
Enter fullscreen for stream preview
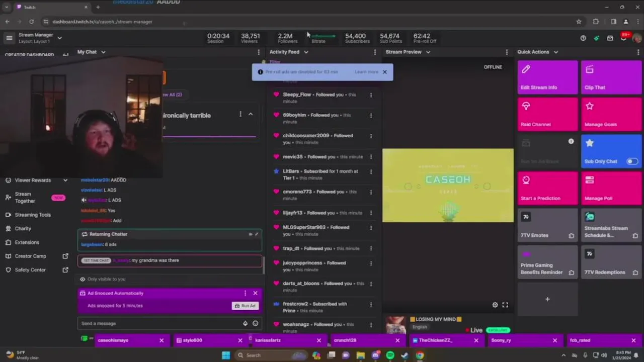pos(505,305)
